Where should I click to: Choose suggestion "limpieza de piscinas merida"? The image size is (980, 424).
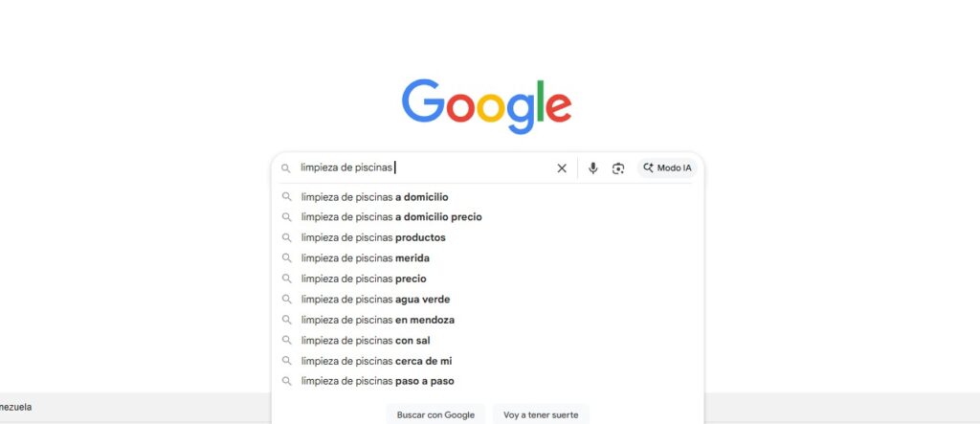pyautogui.click(x=365, y=258)
